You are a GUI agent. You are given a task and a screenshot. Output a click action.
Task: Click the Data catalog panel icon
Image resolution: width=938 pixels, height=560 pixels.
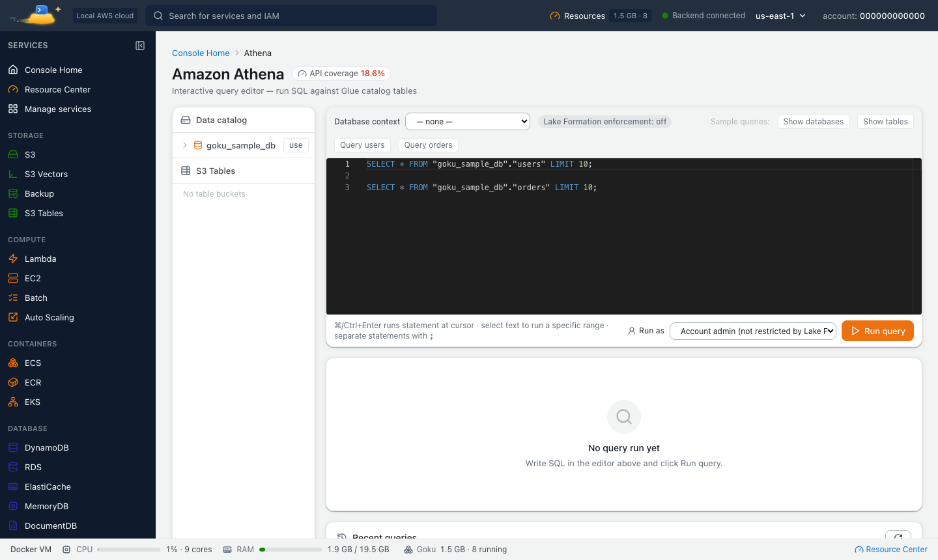point(186,120)
